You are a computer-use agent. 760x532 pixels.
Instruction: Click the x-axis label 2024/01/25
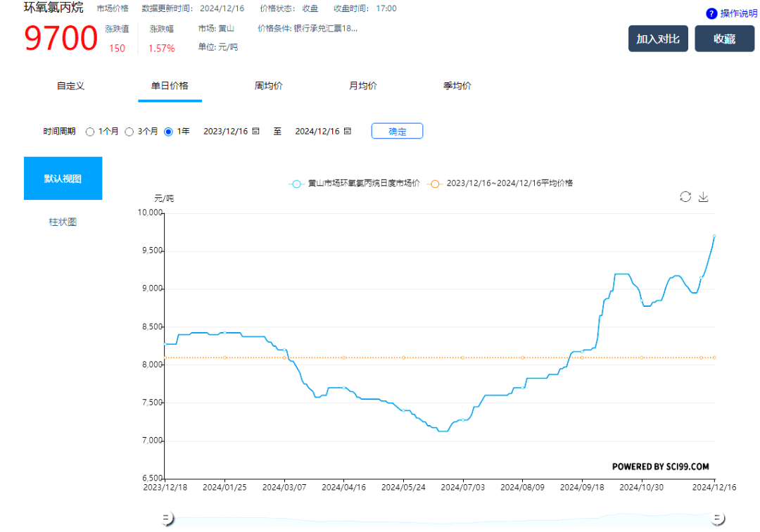224,488
